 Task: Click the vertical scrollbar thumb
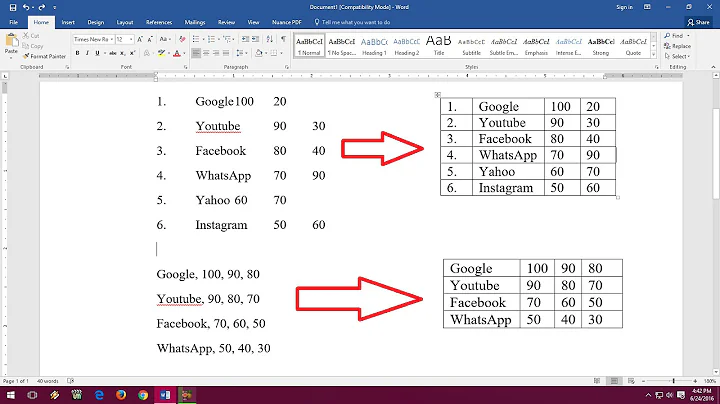[716, 153]
